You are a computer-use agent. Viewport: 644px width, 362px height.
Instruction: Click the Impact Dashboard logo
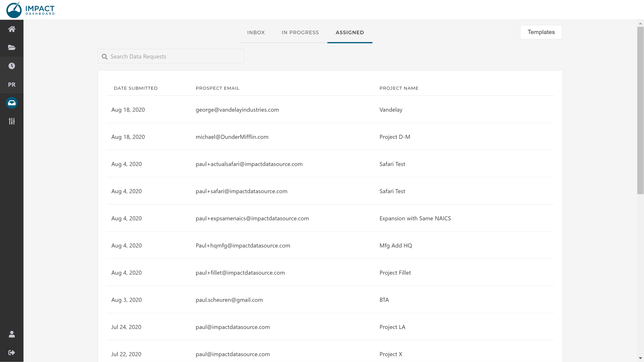pos(30,10)
